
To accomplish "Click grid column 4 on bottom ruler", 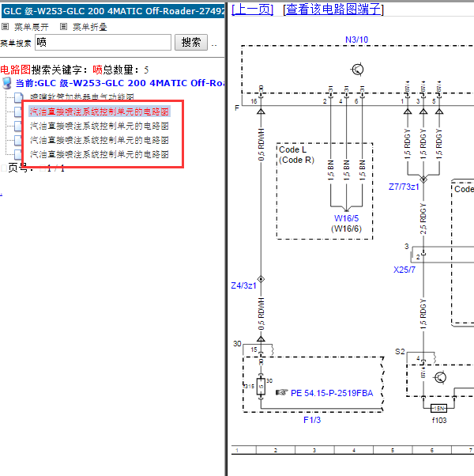I will [x=354, y=450].
